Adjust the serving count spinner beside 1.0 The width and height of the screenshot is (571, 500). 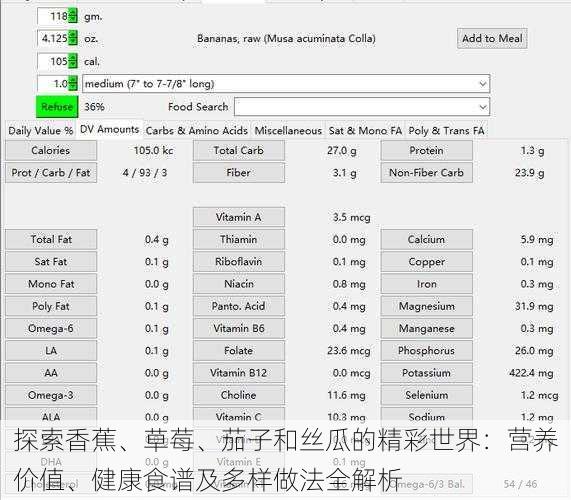[x=73, y=83]
